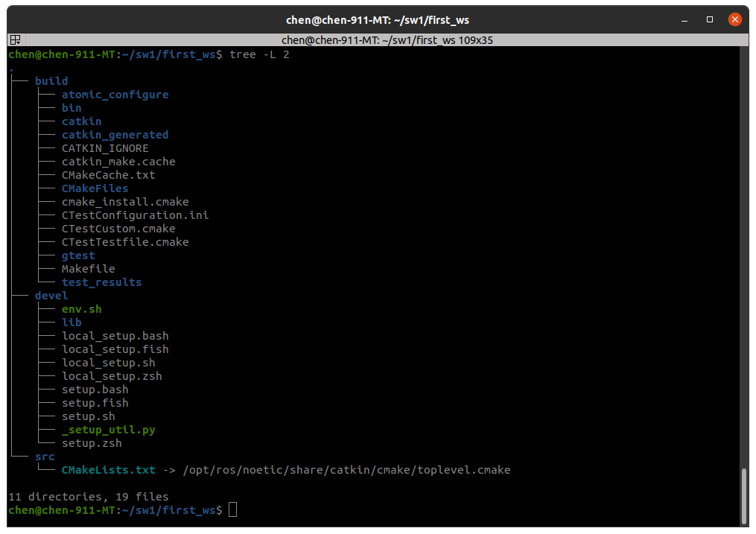Click the 'setup.zsh' file name
The image size is (756, 534).
[x=92, y=443]
